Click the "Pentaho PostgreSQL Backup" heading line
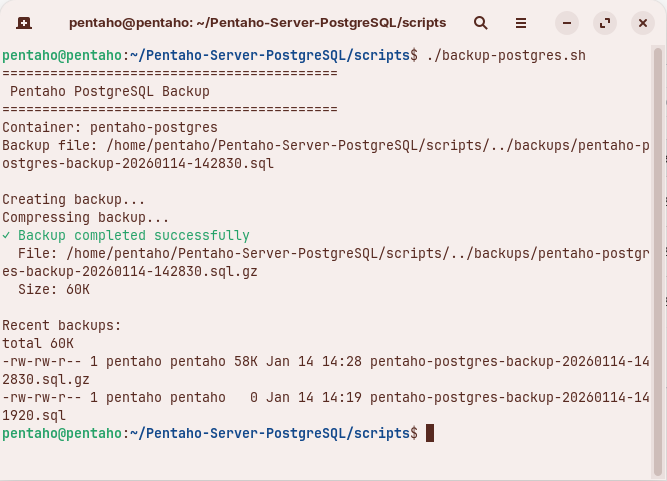This screenshot has width=667, height=481. point(110,91)
